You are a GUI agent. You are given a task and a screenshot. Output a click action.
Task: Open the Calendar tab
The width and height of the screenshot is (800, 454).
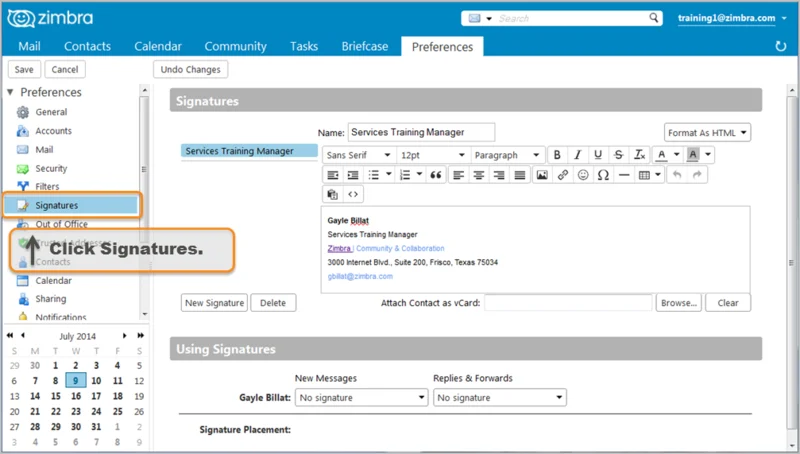click(158, 46)
